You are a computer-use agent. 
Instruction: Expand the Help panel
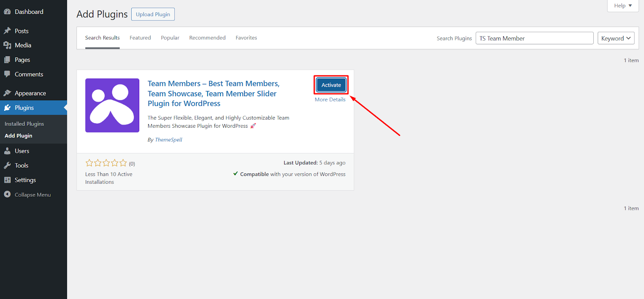(x=623, y=6)
